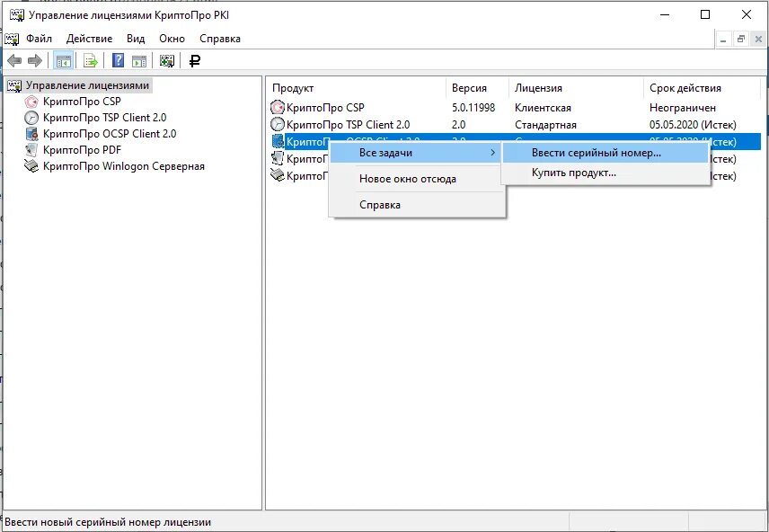Image resolution: width=769 pixels, height=532 pixels.
Task: Click Клиентская license cell
Action: tap(543, 108)
